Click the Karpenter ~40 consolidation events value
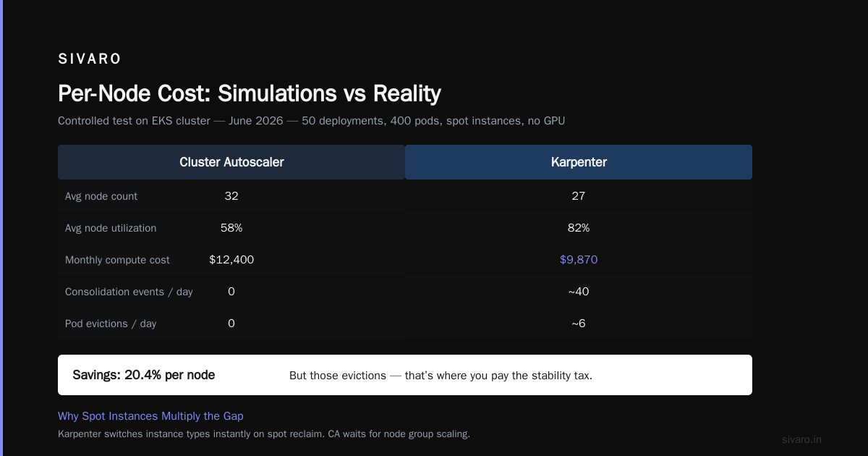 click(x=579, y=292)
